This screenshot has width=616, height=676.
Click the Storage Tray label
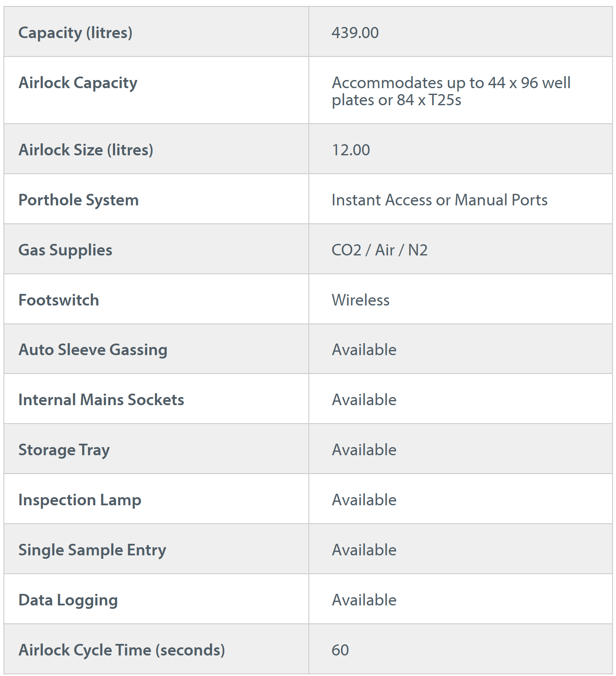pyautogui.click(x=64, y=450)
